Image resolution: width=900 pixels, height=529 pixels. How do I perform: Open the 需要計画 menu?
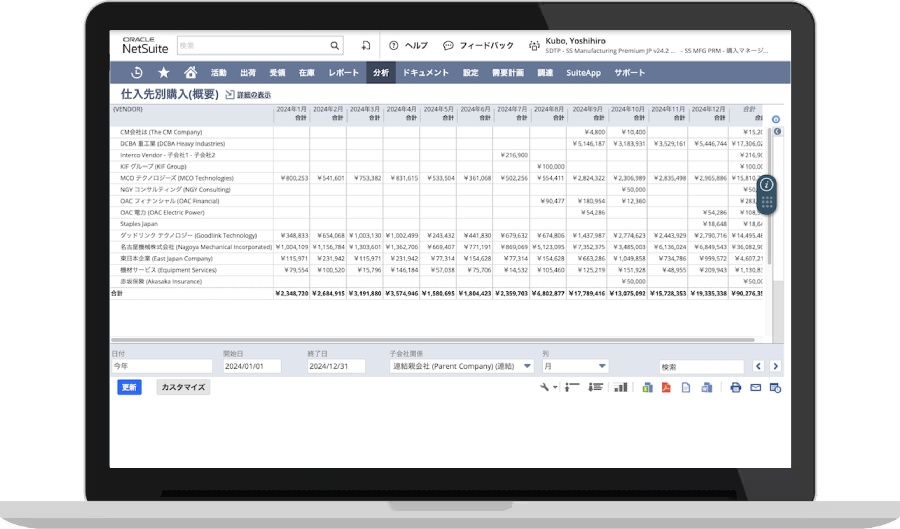[508, 73]
